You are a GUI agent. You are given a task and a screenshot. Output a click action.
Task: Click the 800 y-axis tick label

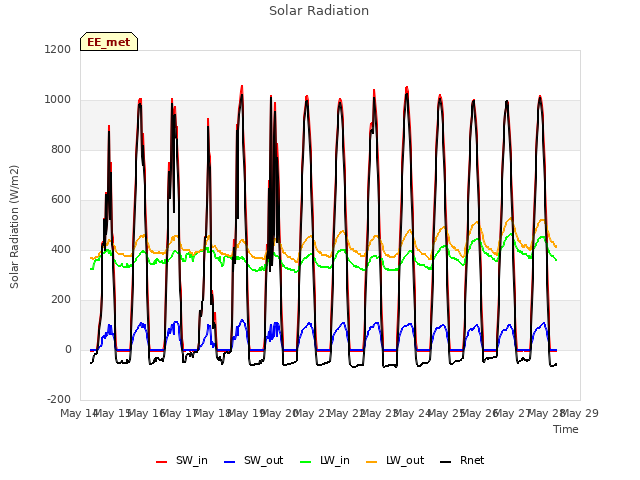61,150
